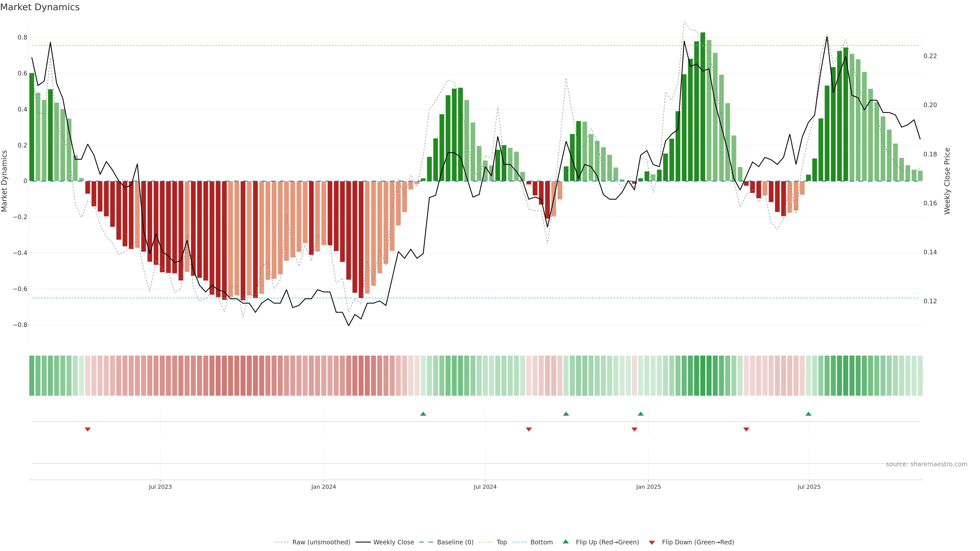Toggle the Baseline (0) legend entry
The width and height of the screenshot is (980, 551).
455,542
